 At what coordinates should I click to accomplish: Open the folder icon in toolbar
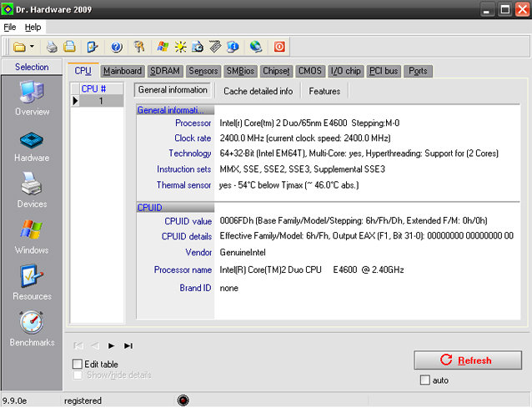(19, 47)
